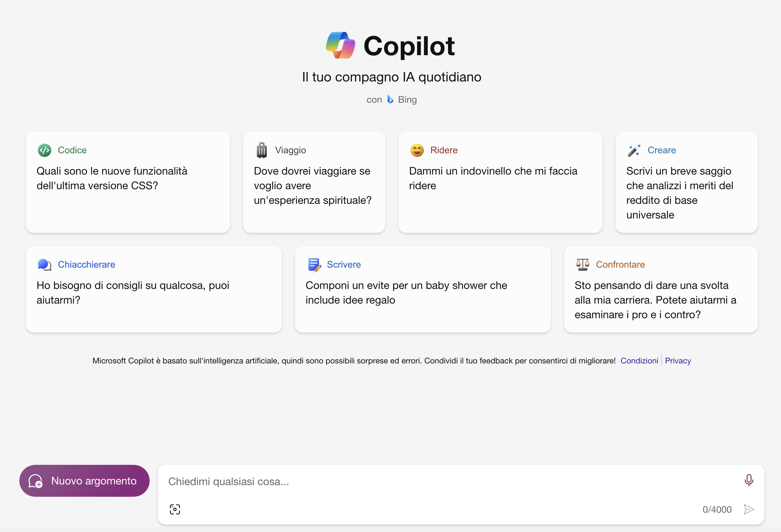This screenshot has height=532, width=781.
Task: Click the green Codice code icon
Action: tap(44, 150)
